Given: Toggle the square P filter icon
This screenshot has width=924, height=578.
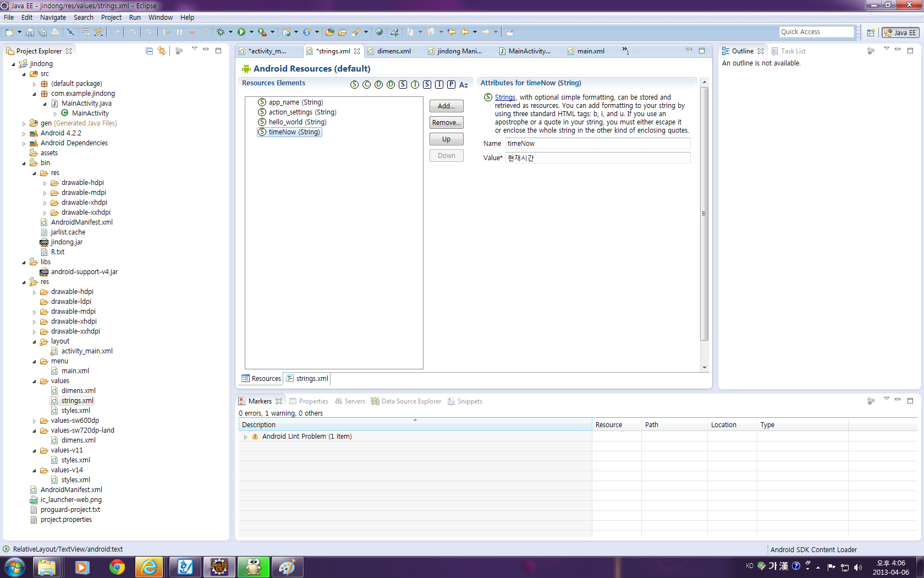Looking at the screenshot, I should tap(451, 84).
